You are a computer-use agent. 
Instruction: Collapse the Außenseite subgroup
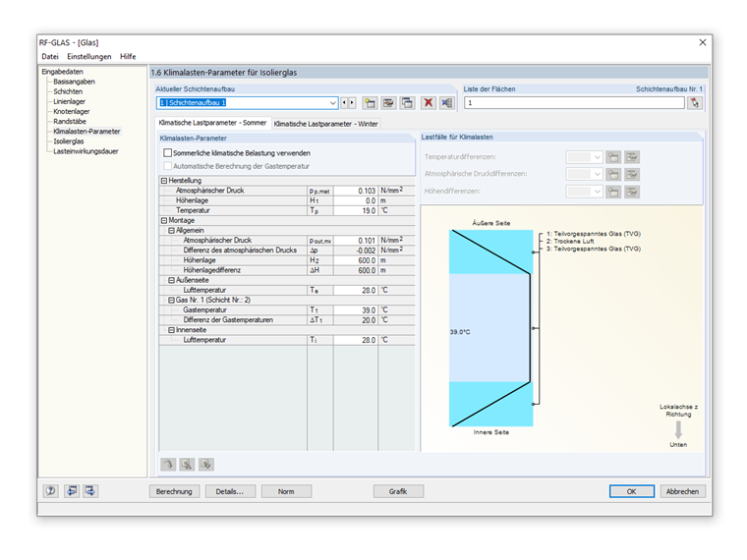click(x=171, y=280)
